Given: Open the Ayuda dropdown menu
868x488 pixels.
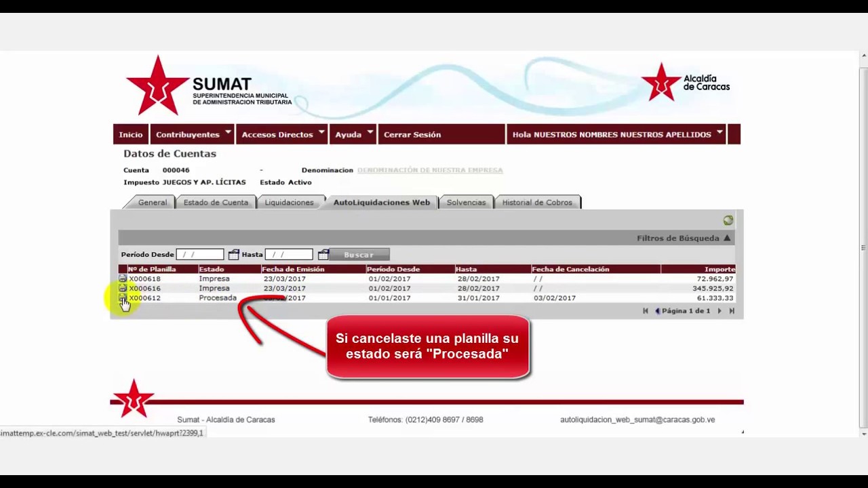Looking at the screenshot, I should [353, 134].
